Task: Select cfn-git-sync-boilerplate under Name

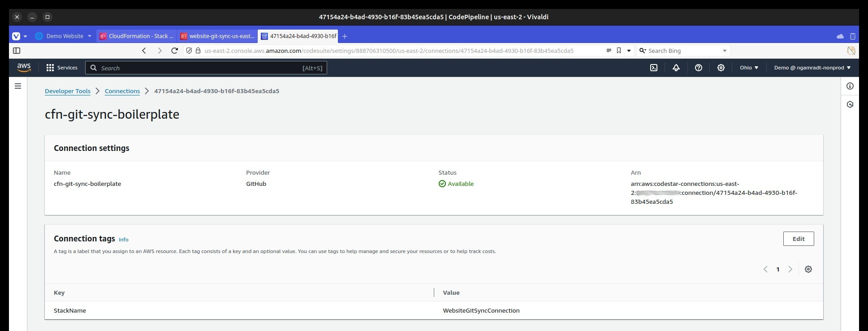Action: coord(87,184)
